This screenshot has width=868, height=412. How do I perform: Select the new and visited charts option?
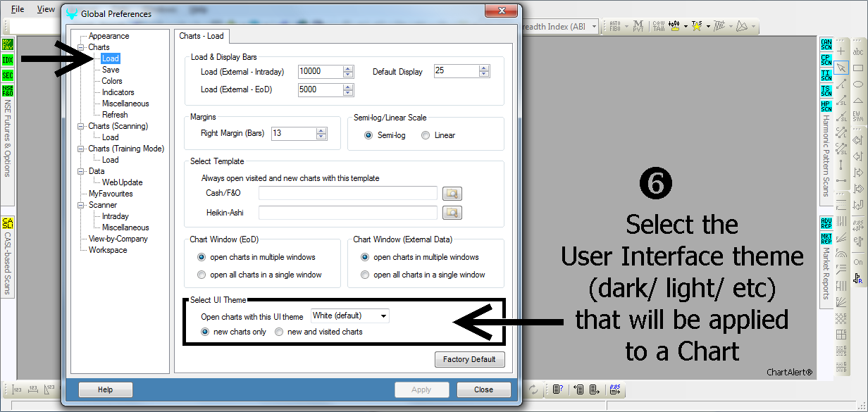click(x=279, y=332)
